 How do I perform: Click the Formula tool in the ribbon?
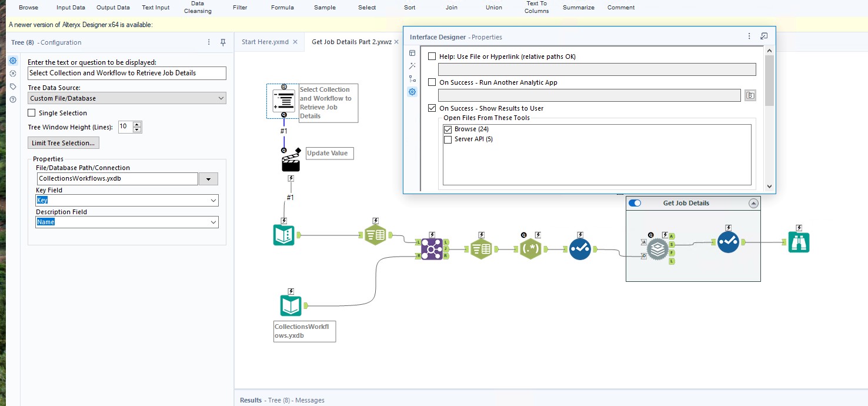pos(282,8)
